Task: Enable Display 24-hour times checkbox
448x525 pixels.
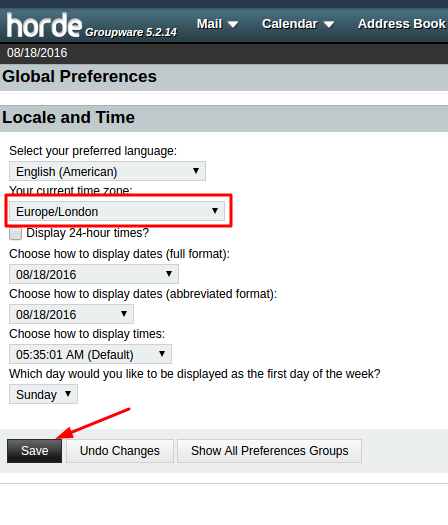Action: [x=15, y=233]
